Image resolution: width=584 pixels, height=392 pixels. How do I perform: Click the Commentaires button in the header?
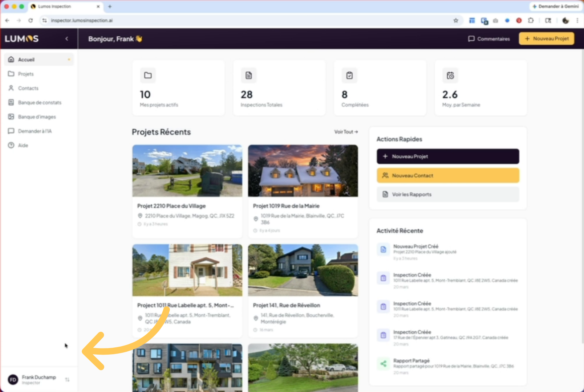(489, 38)
